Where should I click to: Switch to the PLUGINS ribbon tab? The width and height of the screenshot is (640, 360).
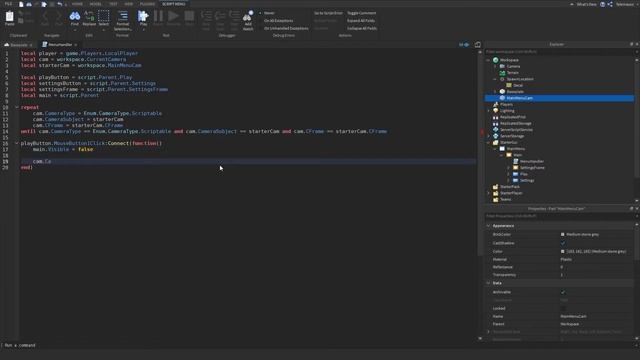click(147, 4)
